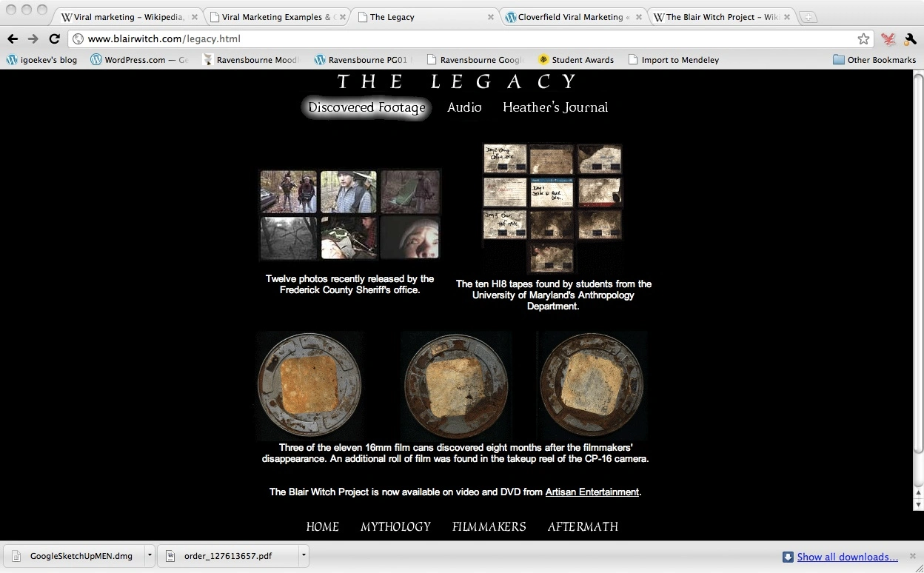Expand GoogleSketchUpMEN.dmg download options arrow
Image resolution: width=924 pixels, height=573 pixels.
click(x=150, y=555)
